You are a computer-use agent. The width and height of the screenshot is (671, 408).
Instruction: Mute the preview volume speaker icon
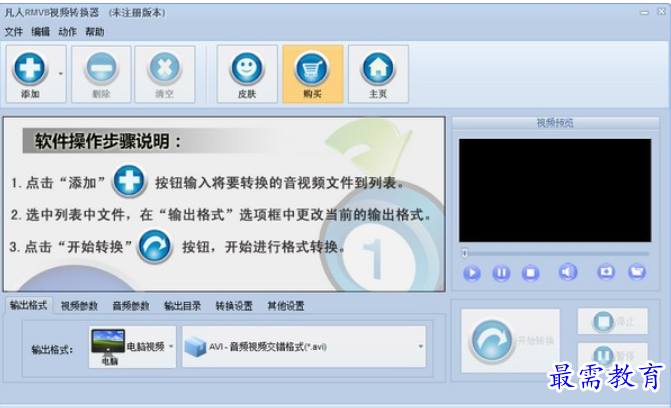[568, 272]
